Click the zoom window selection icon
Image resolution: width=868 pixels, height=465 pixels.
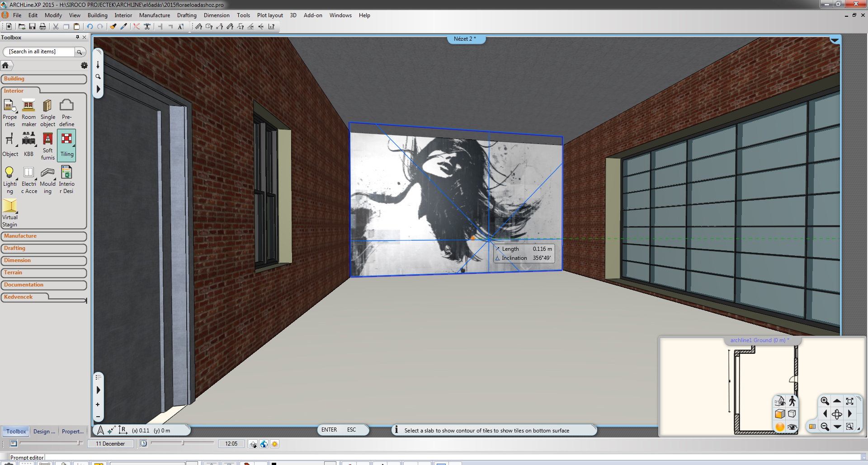[x=849, y=427]
